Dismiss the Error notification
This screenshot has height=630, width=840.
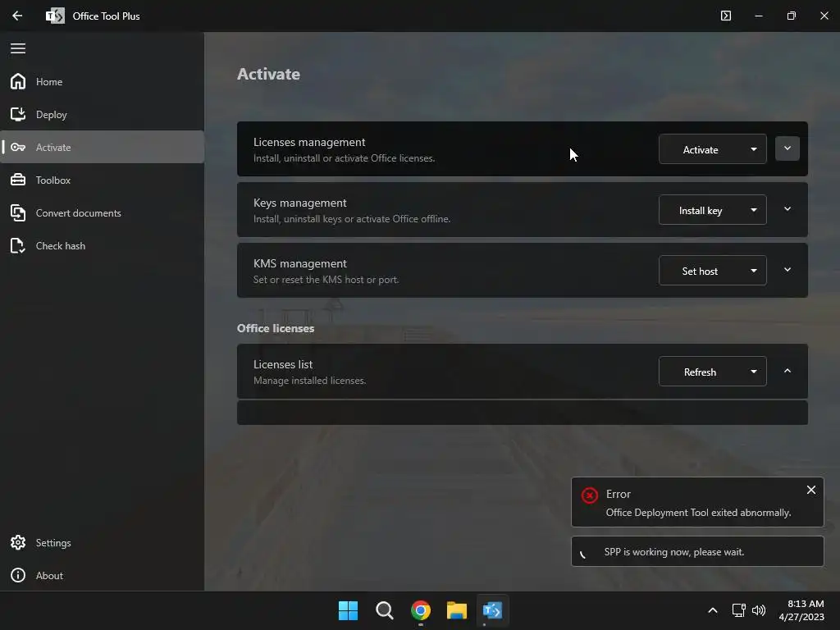[811, 490]
